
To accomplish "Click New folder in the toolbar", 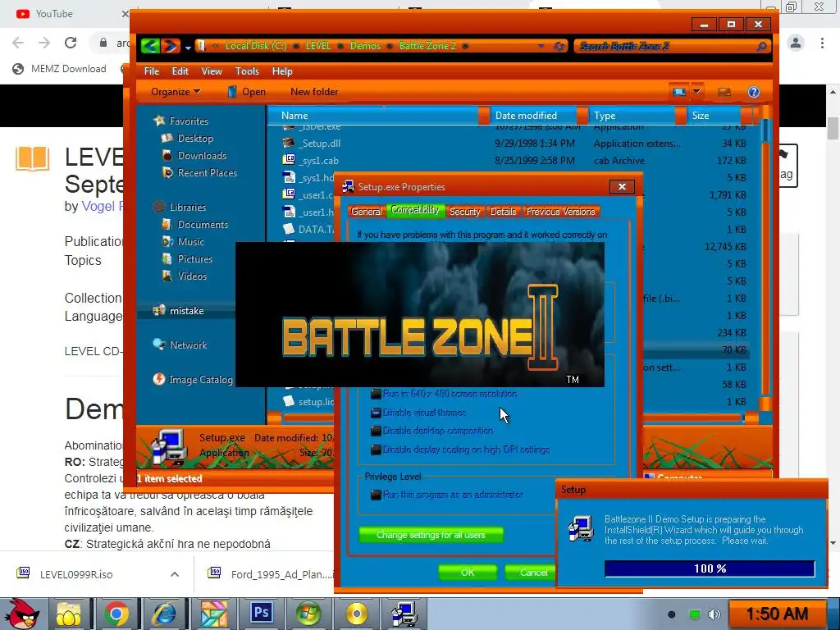I will point(314,92).
